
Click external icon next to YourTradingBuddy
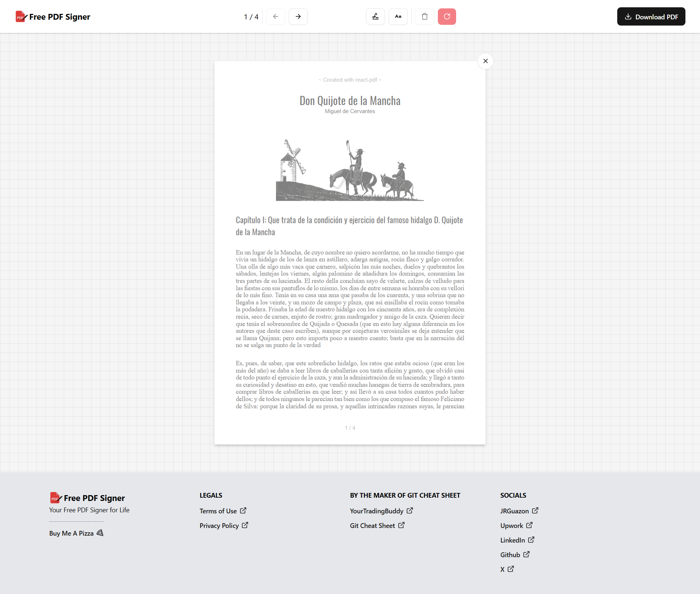410,510
